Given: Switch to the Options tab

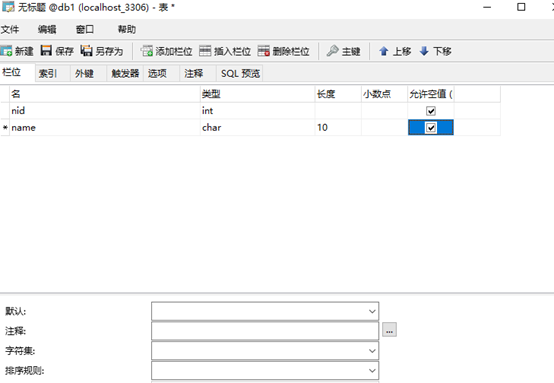Looking at the screenshot, I should [161, 73].
